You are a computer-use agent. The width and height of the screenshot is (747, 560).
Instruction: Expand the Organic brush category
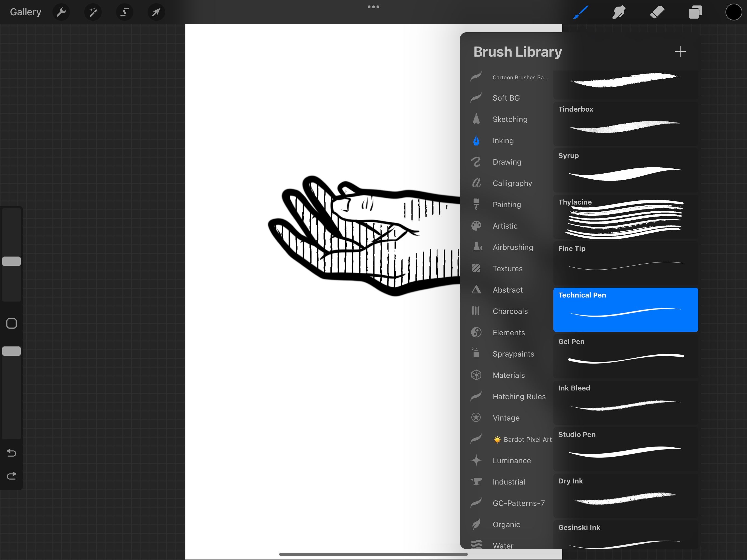[507, 524]
